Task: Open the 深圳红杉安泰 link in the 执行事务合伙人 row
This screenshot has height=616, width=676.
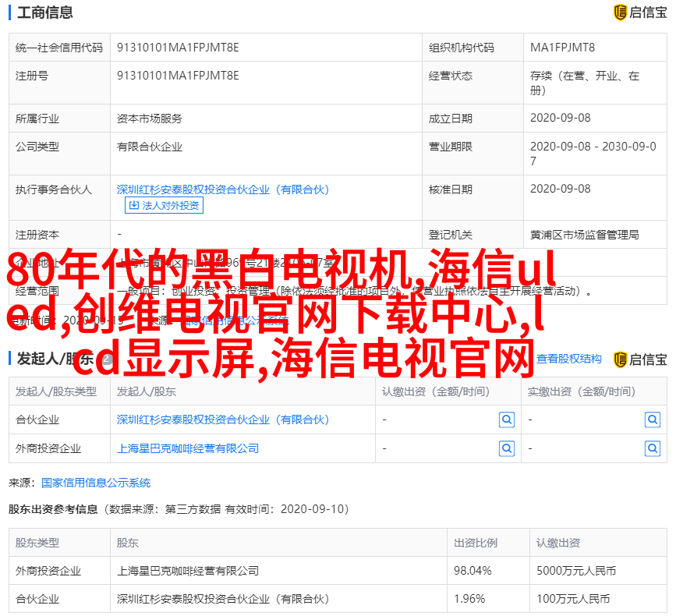Action: (x=223, y=189)
